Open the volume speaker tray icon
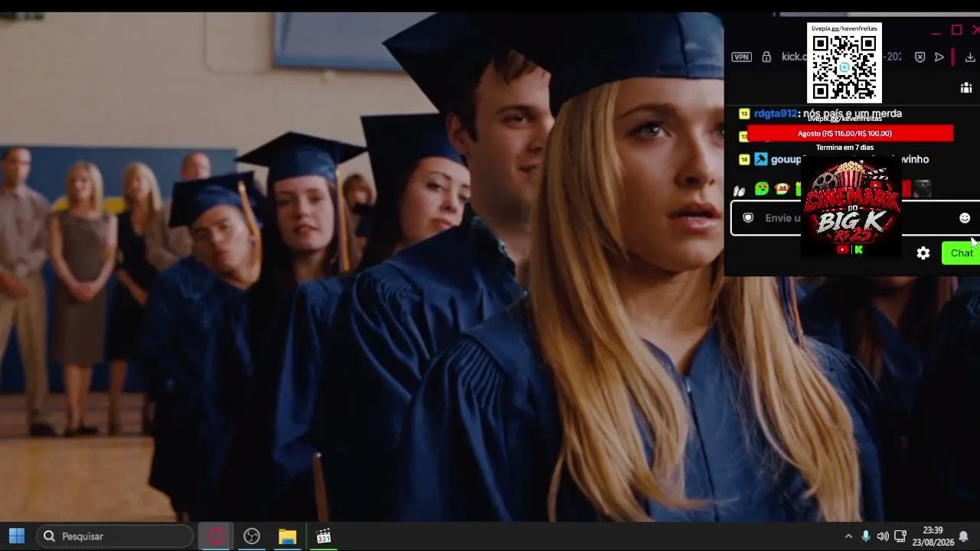The width and height of the screenshot is (980, 551). point(883,536)
